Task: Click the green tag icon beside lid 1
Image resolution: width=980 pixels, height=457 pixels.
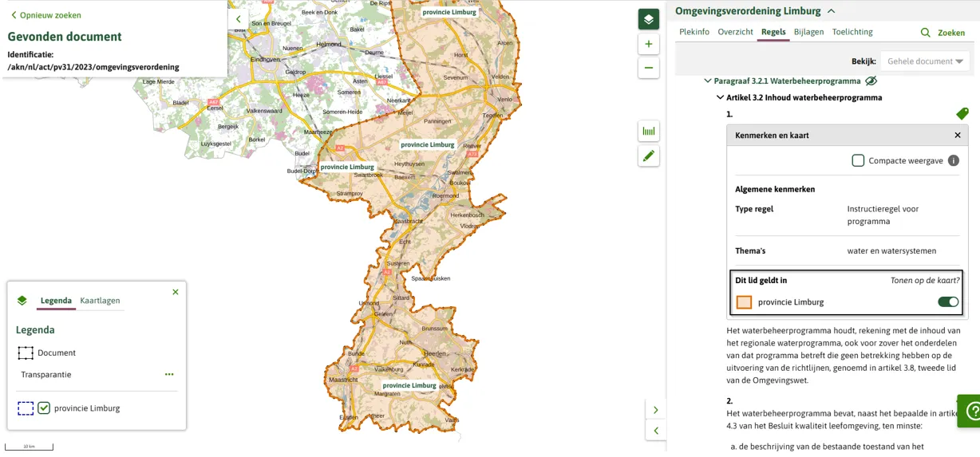Action: click(962, 114)
